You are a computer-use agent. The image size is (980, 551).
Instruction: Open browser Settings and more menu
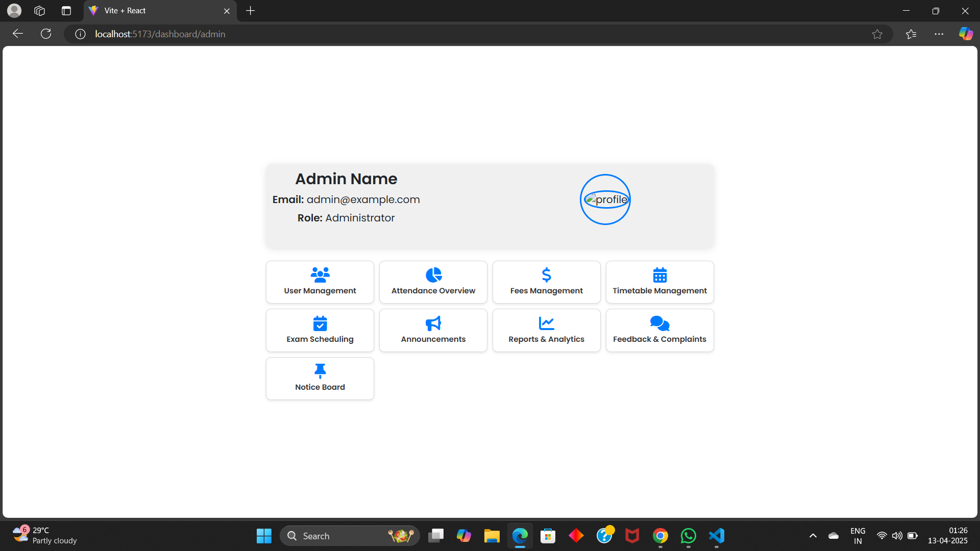coord(939,34)
